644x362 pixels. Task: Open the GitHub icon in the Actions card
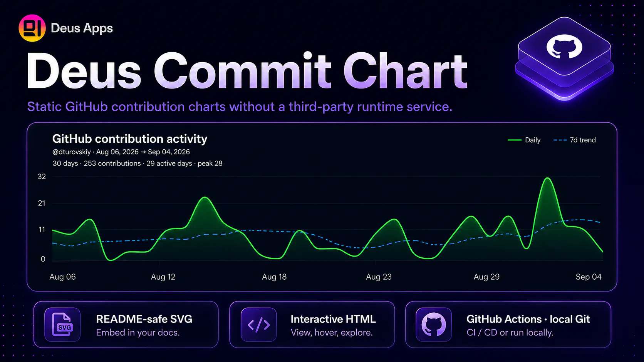(434, 324)
